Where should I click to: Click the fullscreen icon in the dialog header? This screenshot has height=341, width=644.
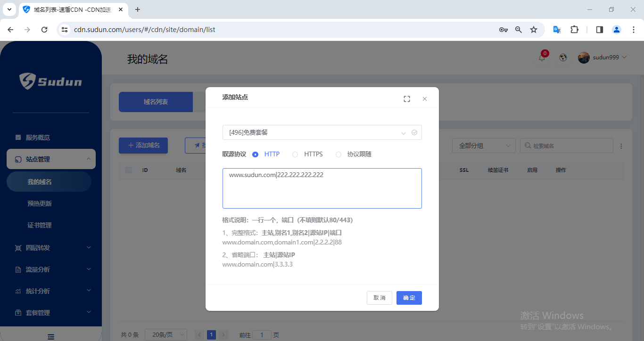pyautogui.click(x=406, y=99)
